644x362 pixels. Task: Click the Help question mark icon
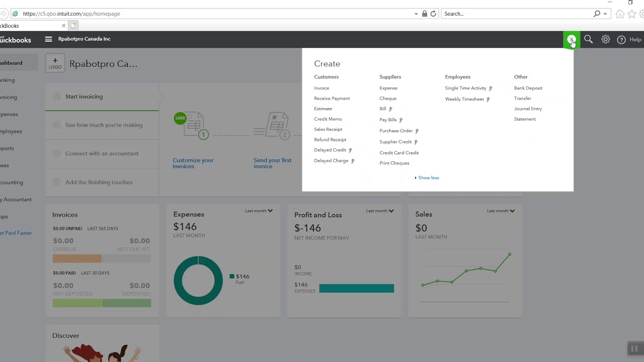pyautogui.click(x=621, y=40)
